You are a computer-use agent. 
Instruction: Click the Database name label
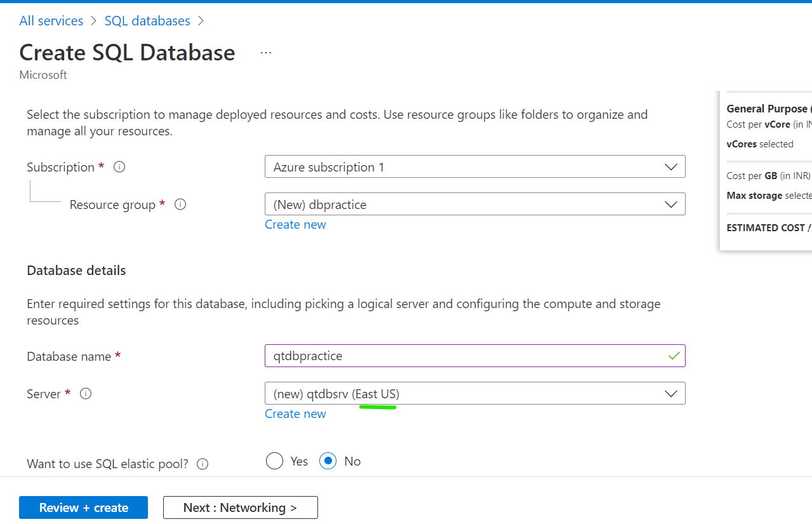[x=69, y=356]
